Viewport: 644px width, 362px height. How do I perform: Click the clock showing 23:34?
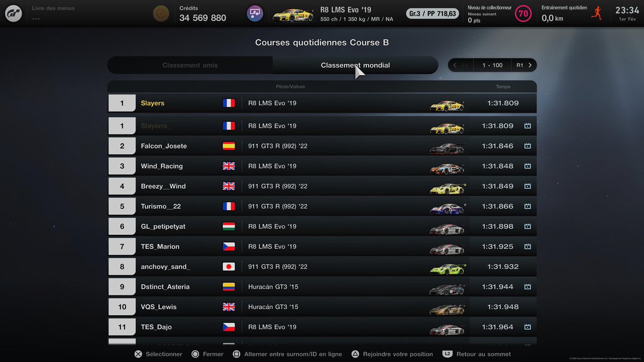coord(627,10)
